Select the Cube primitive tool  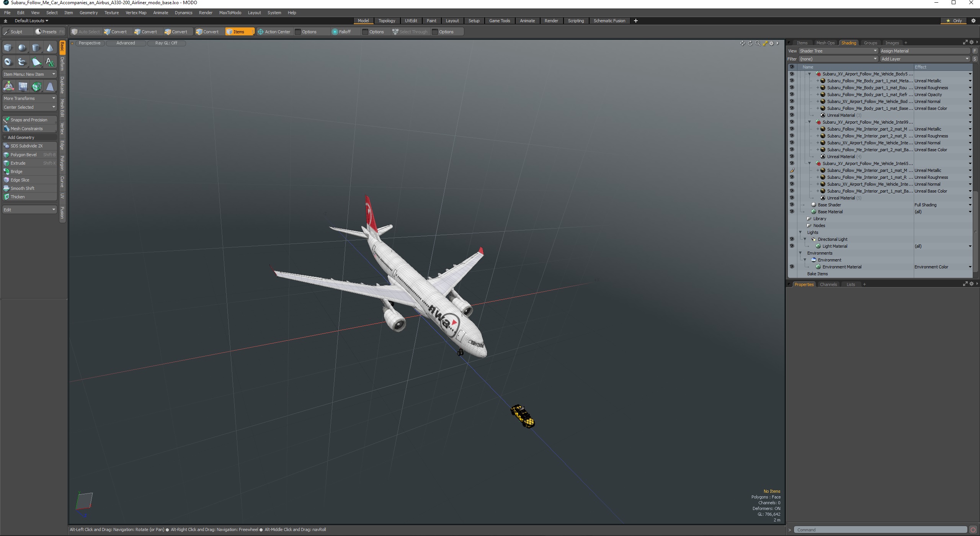(8, 48)
